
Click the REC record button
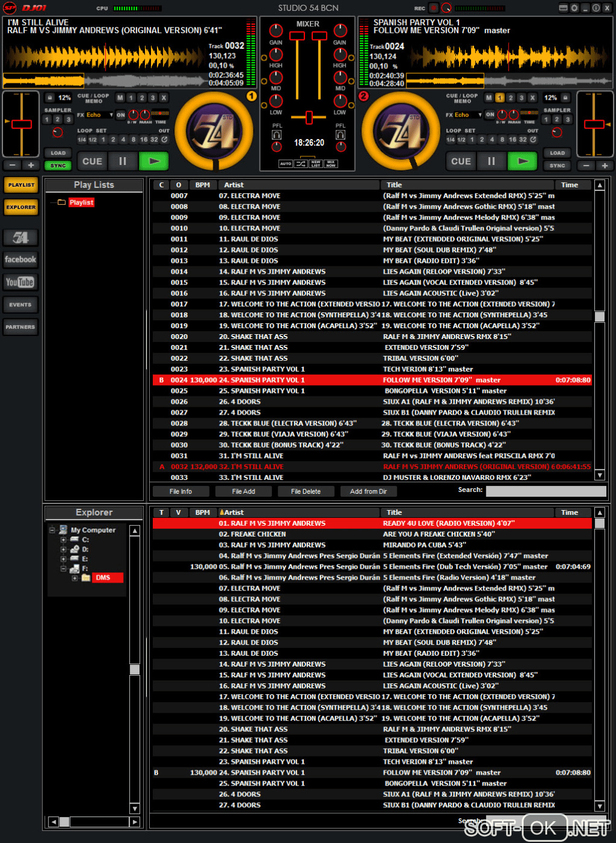(434, 8)
